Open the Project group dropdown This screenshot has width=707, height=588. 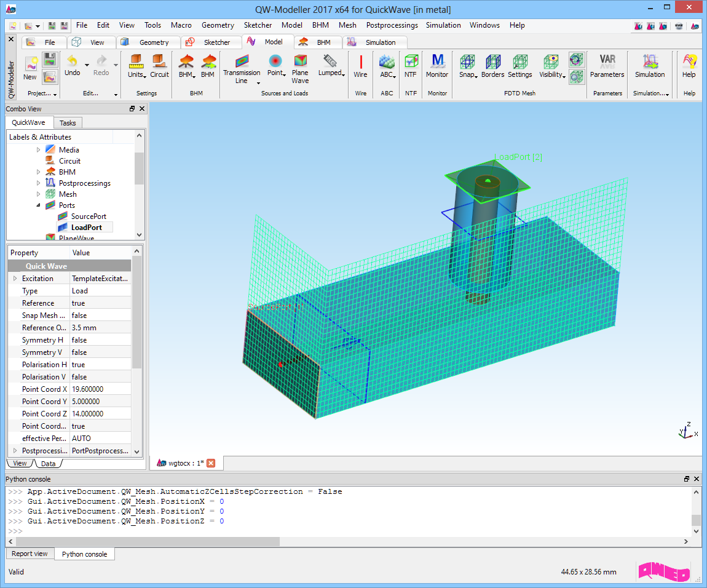pos(55,94)
